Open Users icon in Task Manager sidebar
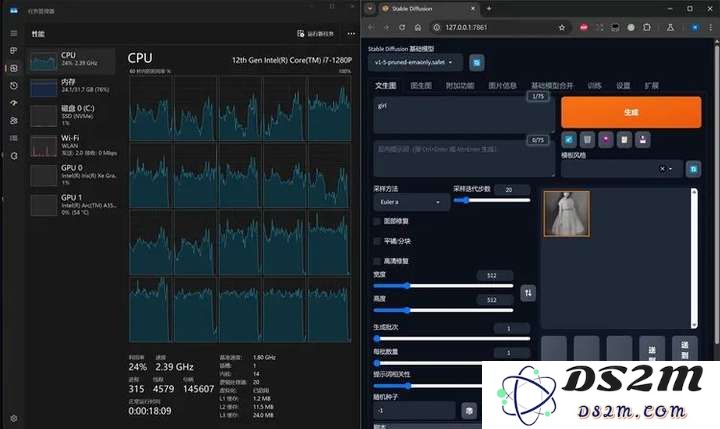Image resolution: width=720 pixels, height=429 pixels. tap(14, 120)
